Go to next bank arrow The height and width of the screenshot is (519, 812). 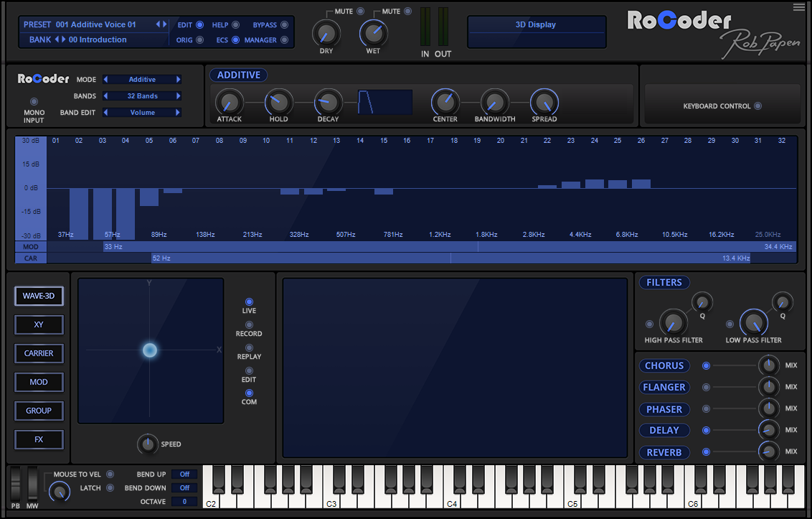63,39
